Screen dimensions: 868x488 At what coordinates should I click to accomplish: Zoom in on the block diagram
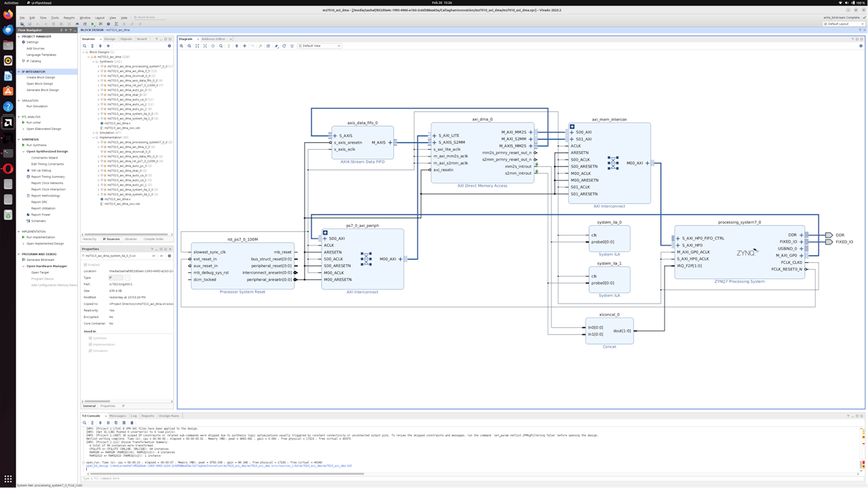pos(181,46)
